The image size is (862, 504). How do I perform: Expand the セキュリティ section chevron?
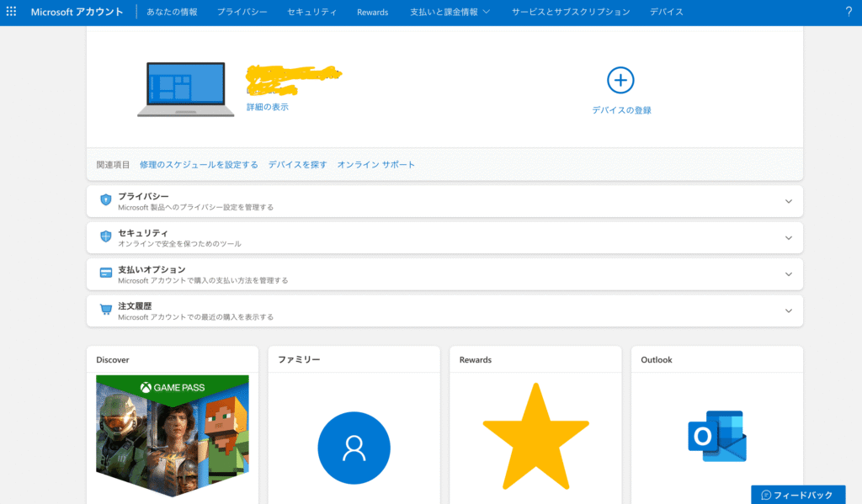[788, 238]
